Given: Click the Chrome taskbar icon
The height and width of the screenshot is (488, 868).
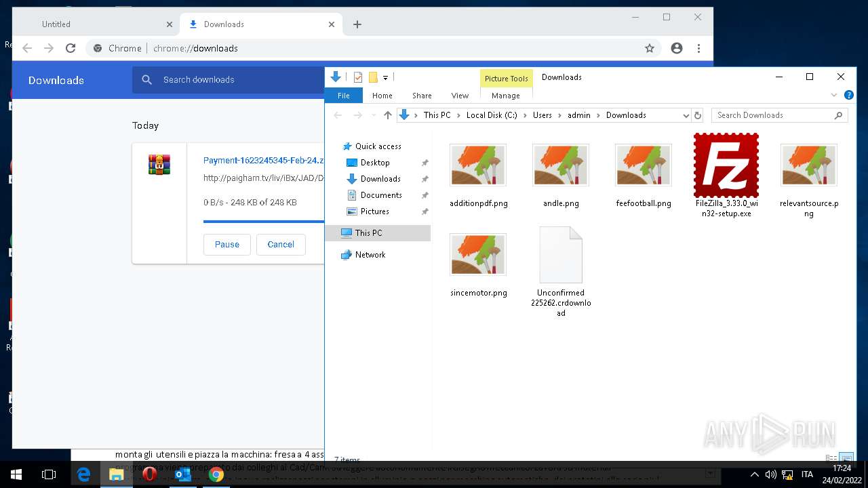Looking at the screenshot, I should [x=216, y=474].
